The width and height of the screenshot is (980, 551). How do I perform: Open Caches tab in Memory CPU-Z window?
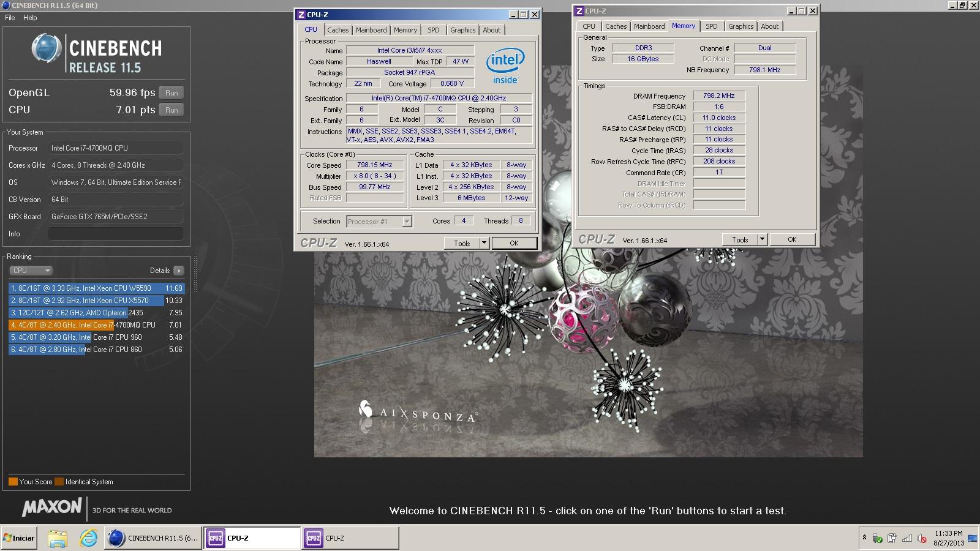(x=616, y=26)
